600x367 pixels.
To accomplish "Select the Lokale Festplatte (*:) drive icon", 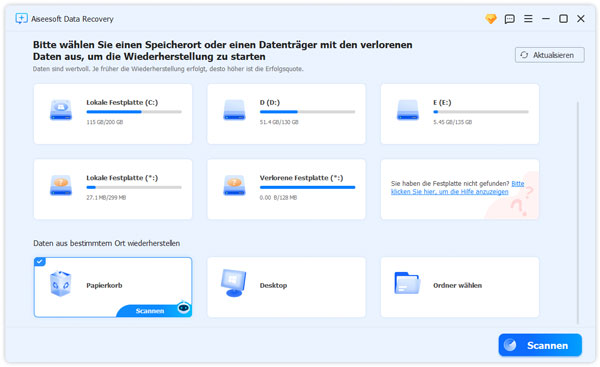I will [x=61, y=185].
